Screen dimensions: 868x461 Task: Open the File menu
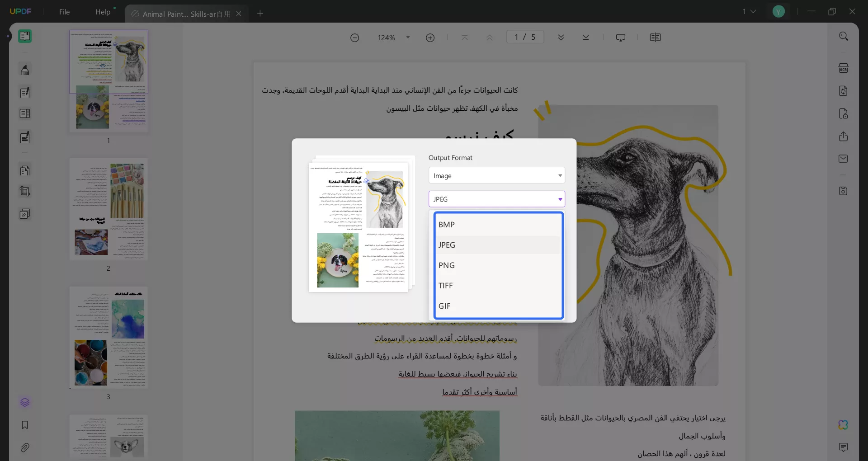64,12
